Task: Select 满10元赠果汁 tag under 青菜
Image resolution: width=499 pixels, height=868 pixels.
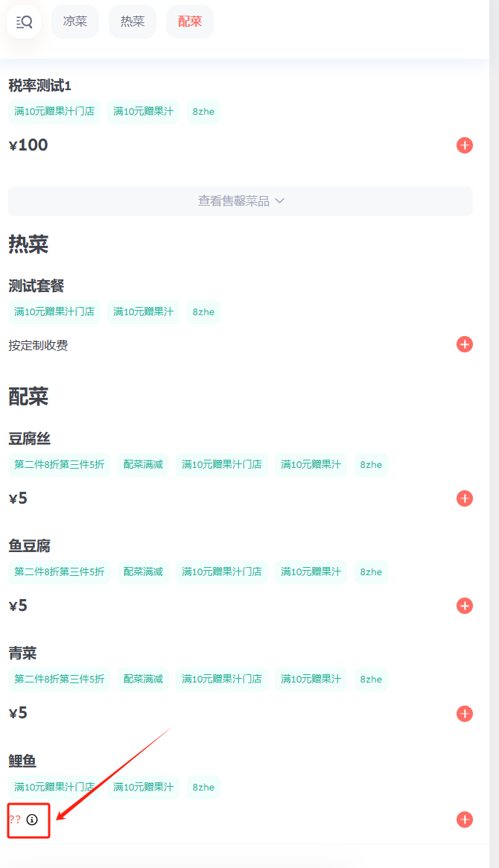Action: [311, 679]
